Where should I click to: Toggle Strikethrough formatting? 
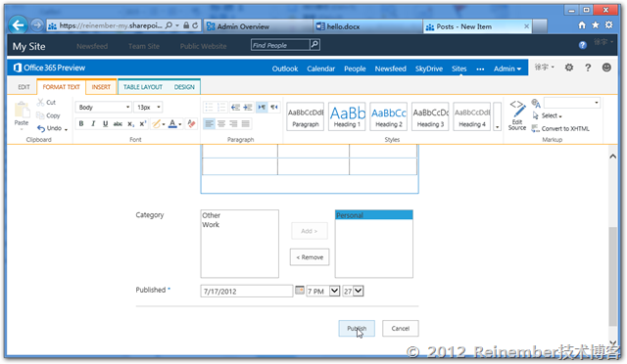(118, 124)
